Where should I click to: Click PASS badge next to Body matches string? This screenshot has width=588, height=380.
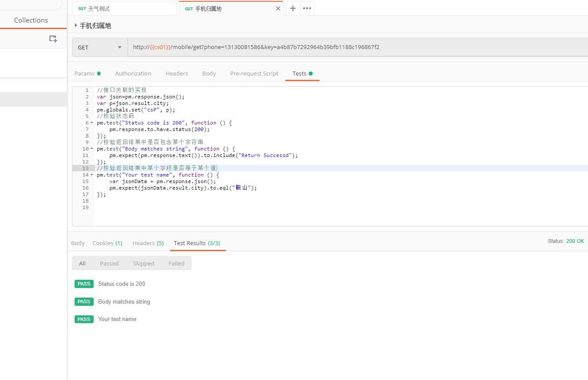(84, 302)
